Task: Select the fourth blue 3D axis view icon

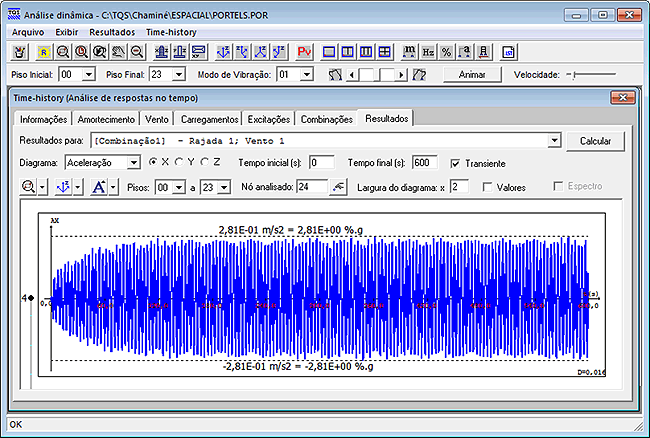Action: [279, 52]
